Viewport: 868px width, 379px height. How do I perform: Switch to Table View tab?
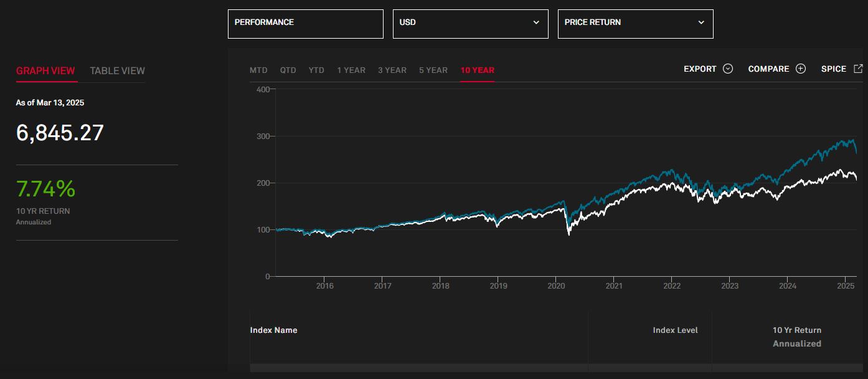pyautogui.click(x=117, y=71)
